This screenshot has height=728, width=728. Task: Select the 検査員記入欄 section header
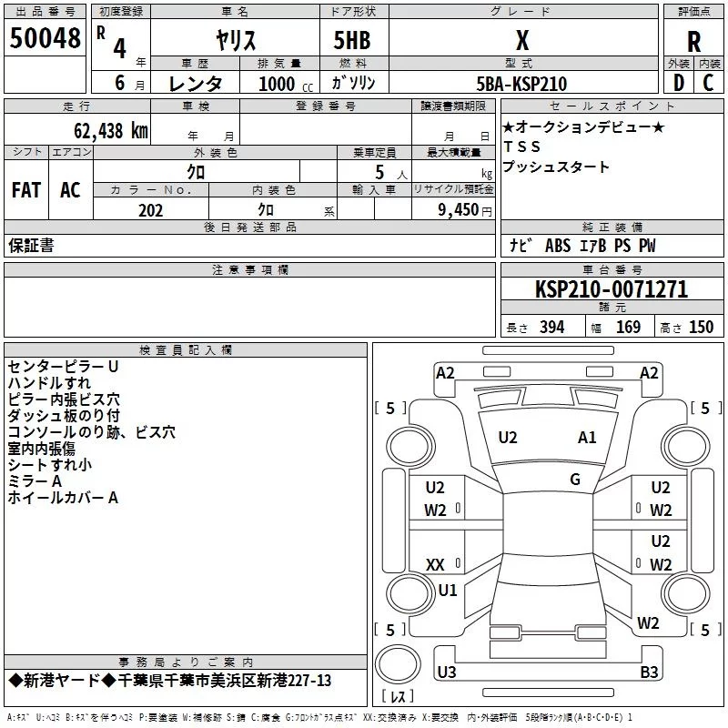[186, 350]
